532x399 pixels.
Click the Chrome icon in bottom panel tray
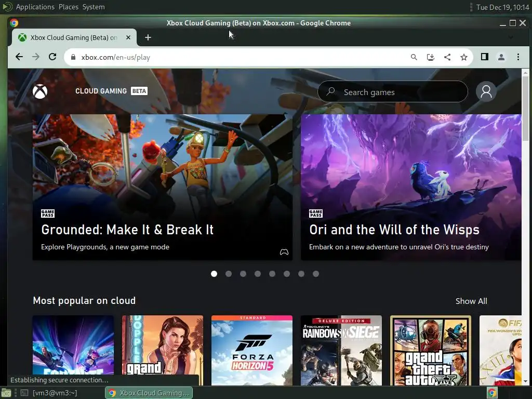pyautogui.click(x=492, y=393)
